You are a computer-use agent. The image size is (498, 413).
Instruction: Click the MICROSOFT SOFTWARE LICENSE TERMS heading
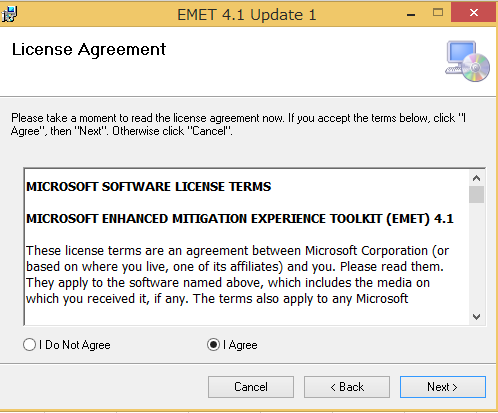pos(149,187)
